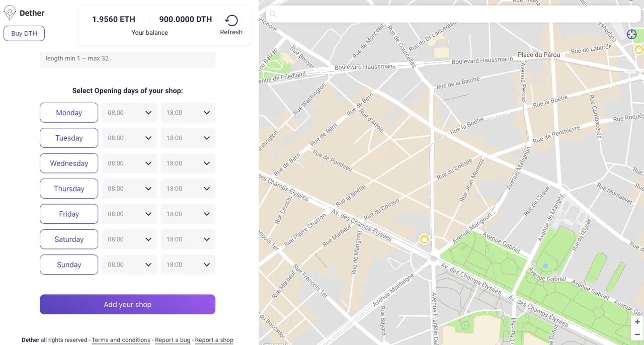Open Friday's 18:00 closing time dropdown

click(x=188, y=214)
